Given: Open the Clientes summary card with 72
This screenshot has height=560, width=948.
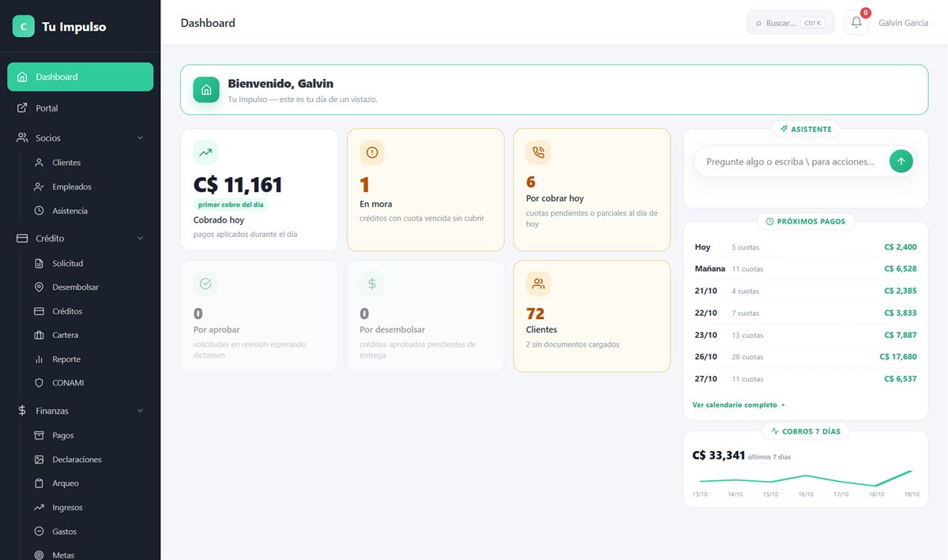Looking at the screenshot, I should coord(592,317).
